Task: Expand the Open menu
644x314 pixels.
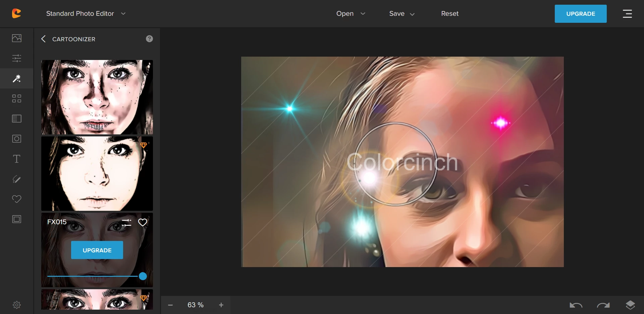Action: [x=351, y=14]
